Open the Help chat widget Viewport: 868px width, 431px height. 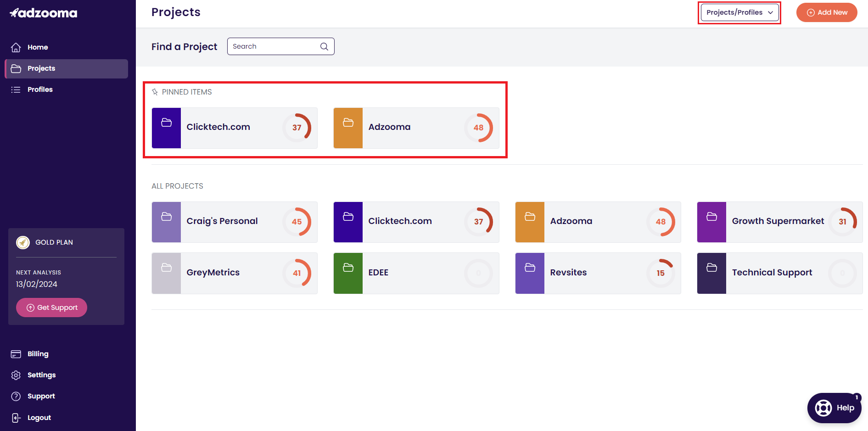(834, 408)
